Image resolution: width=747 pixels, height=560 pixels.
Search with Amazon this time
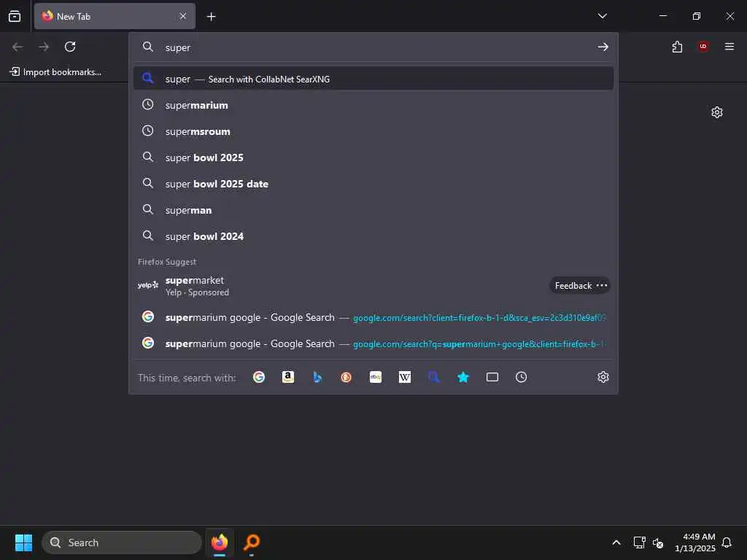pos(287,377)
